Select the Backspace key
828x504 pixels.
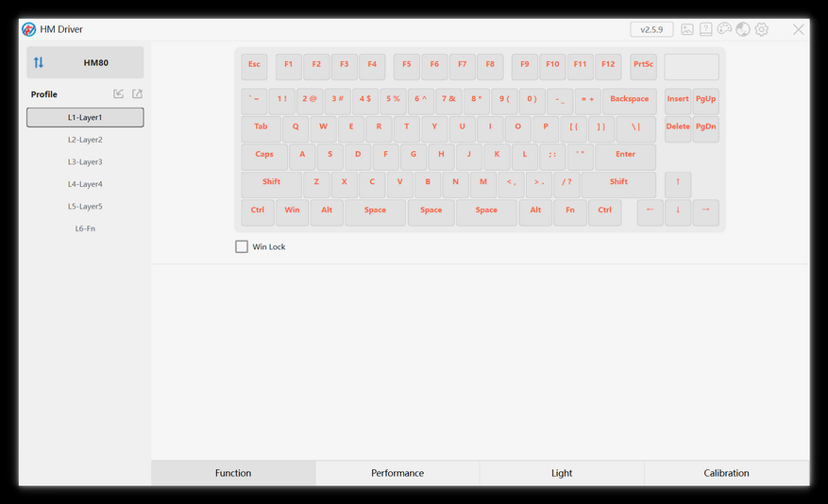(630, 101)
